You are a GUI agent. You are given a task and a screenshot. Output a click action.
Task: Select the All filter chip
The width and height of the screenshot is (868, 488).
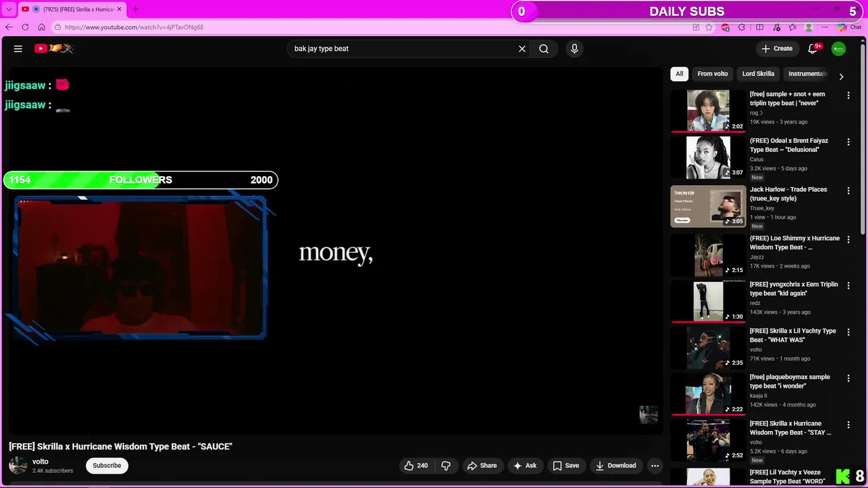(x=679, y=74)
